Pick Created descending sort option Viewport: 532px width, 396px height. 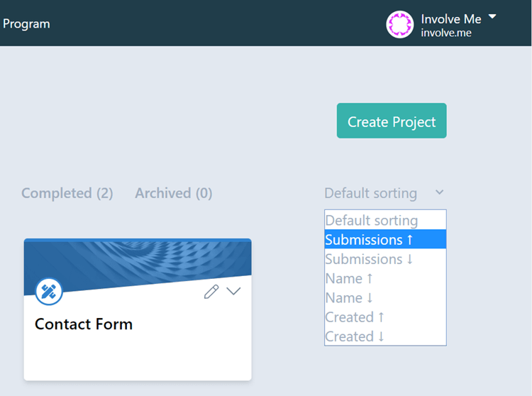click(385, 336)
